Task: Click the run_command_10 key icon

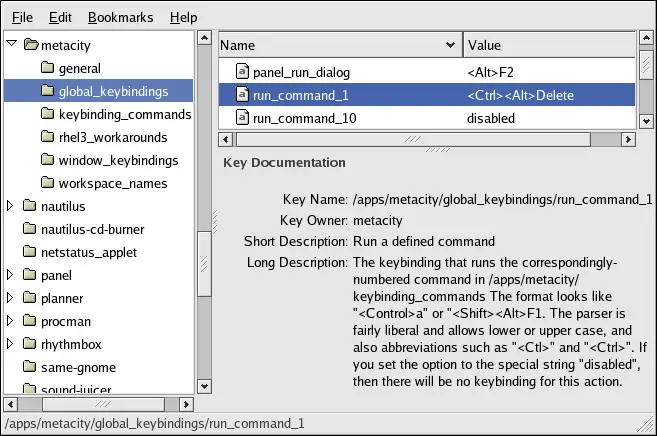Action: [242, 118]
